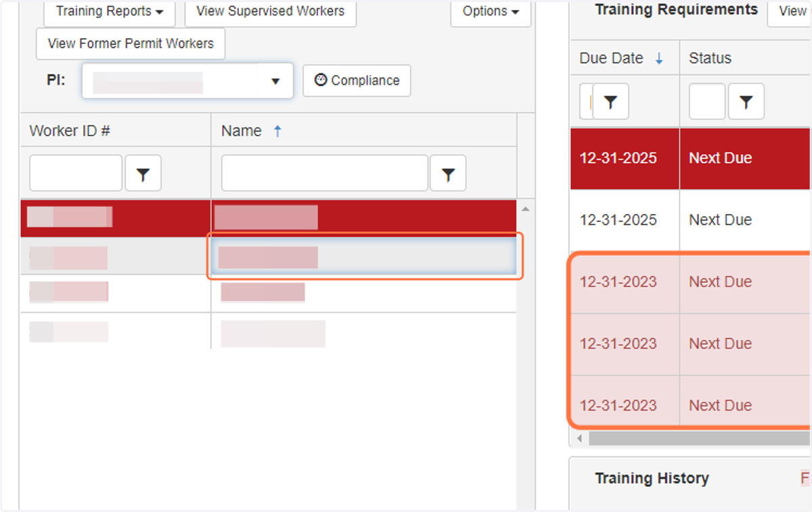
Task: Click the Compliance button
Action: pos(357,81)
